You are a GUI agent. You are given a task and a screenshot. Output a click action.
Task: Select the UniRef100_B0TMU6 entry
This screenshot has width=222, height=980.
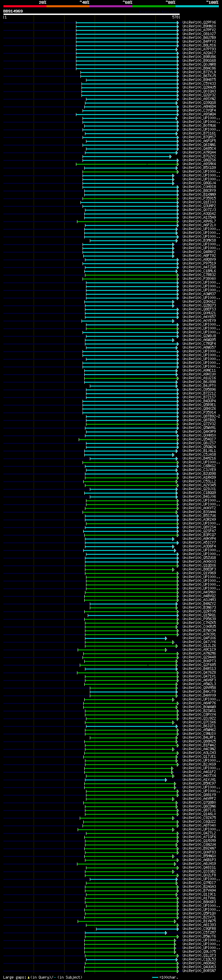tap(199, 125)
